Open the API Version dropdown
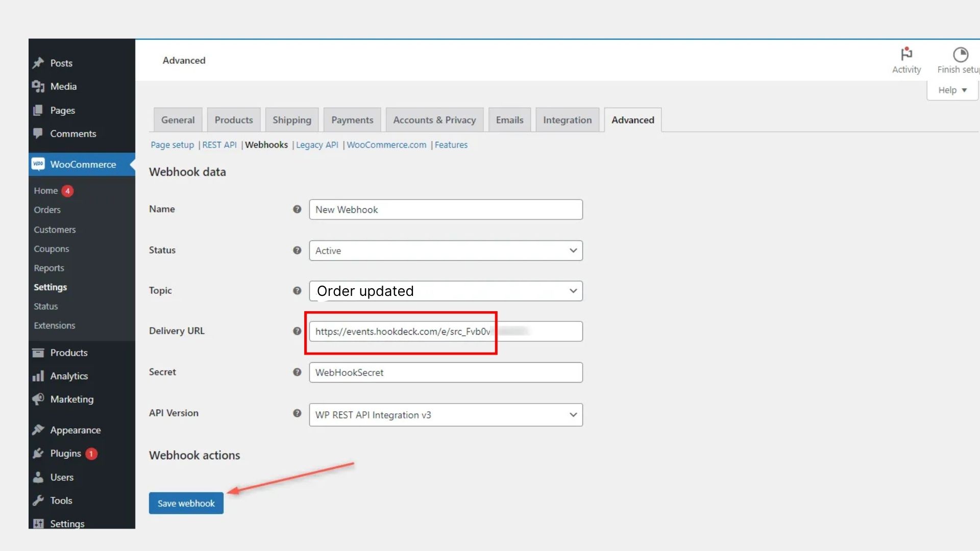 click(446, 415)
